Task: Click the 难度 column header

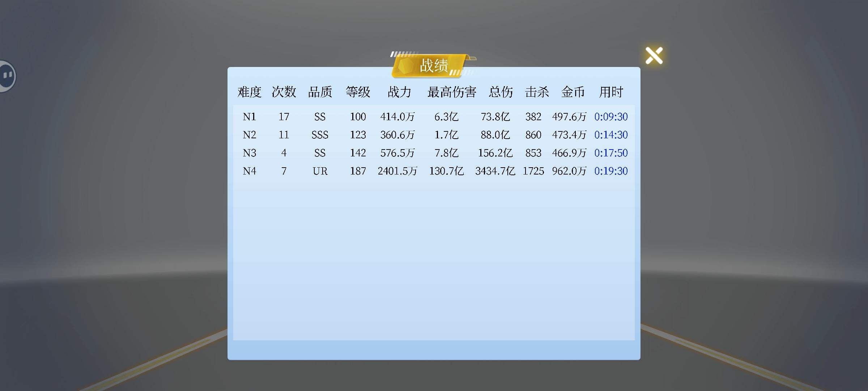Action: (249, 92)
